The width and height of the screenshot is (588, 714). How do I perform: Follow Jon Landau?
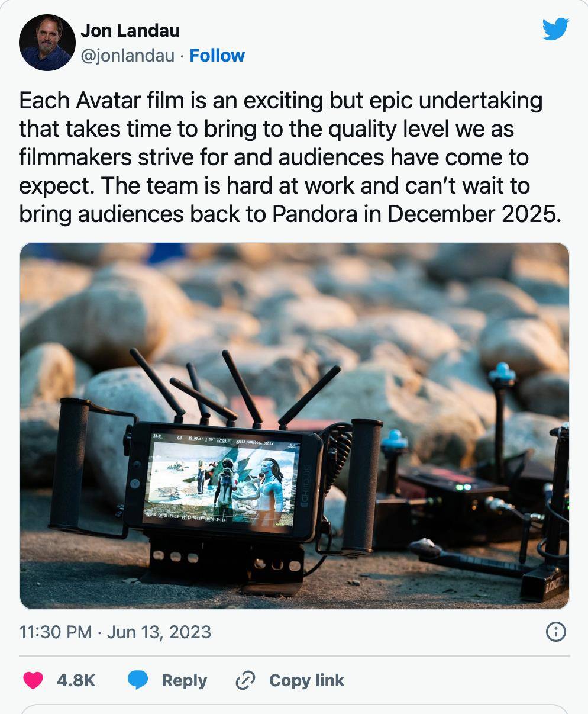(x=217, y=56)
